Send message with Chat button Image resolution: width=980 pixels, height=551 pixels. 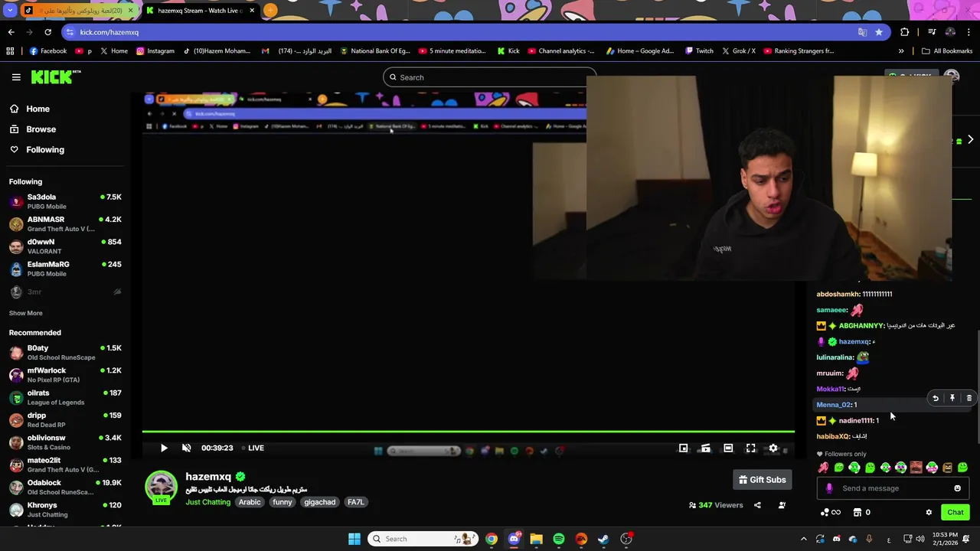(955, 512)
